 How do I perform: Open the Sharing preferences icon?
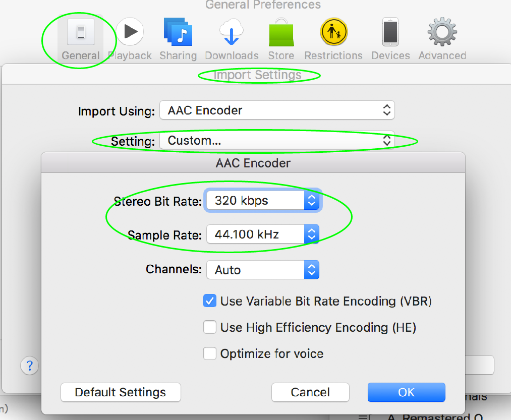coord(178,33)
